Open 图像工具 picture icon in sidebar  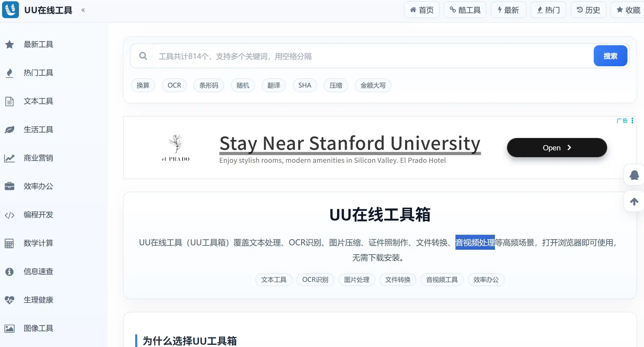[x=9, y=328]
